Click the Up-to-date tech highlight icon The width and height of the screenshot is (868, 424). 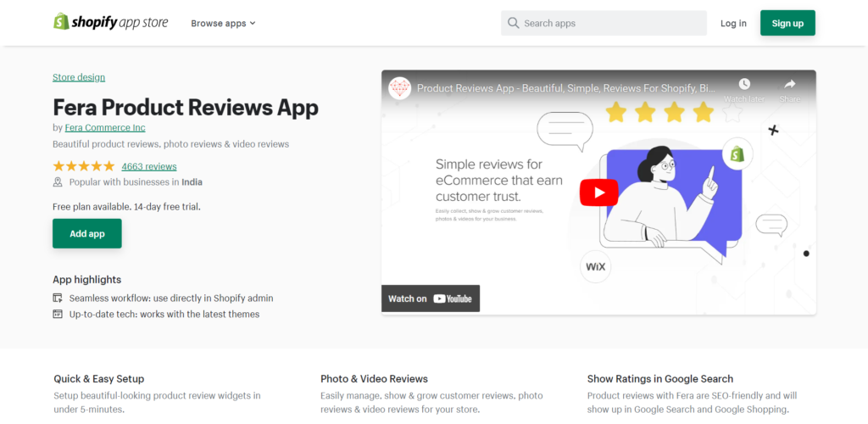pyautogui.click(x=58, y=314)
